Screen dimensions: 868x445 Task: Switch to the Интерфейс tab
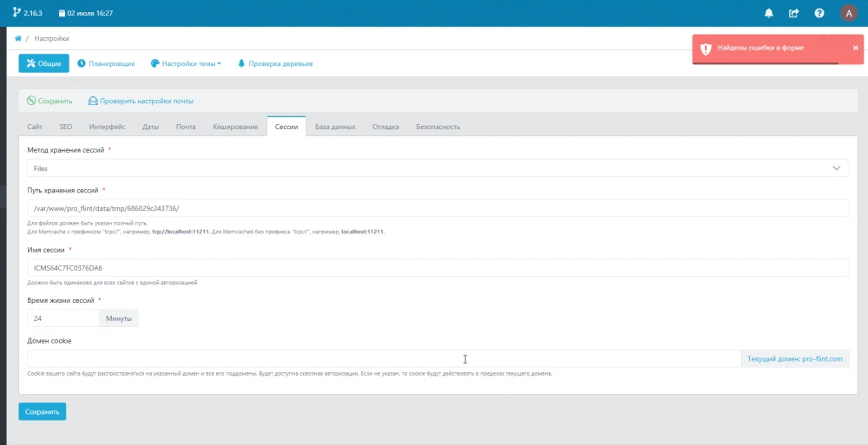[108, 127]
